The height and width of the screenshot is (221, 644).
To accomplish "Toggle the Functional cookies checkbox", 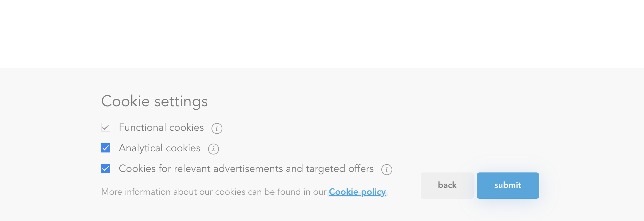I will pyautogui.click(x=106, y=127).
